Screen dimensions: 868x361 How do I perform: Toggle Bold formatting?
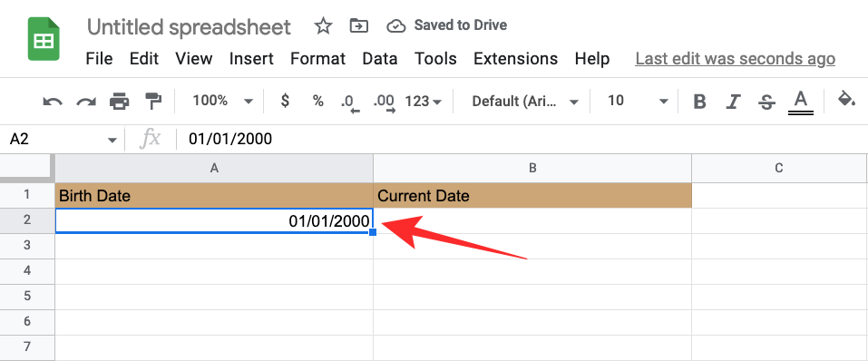point(699,102)
